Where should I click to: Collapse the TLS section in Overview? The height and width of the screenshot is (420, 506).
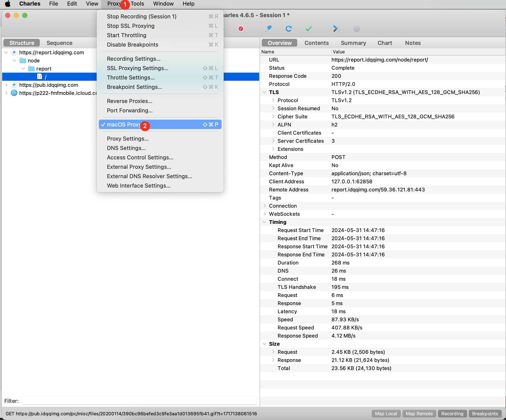point(264,92)
